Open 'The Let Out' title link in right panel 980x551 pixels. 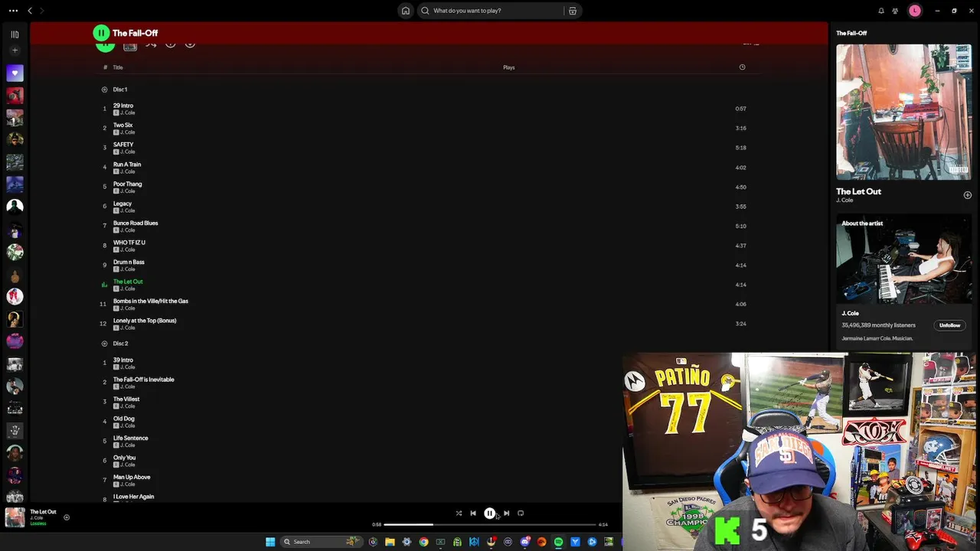point(858,191)
